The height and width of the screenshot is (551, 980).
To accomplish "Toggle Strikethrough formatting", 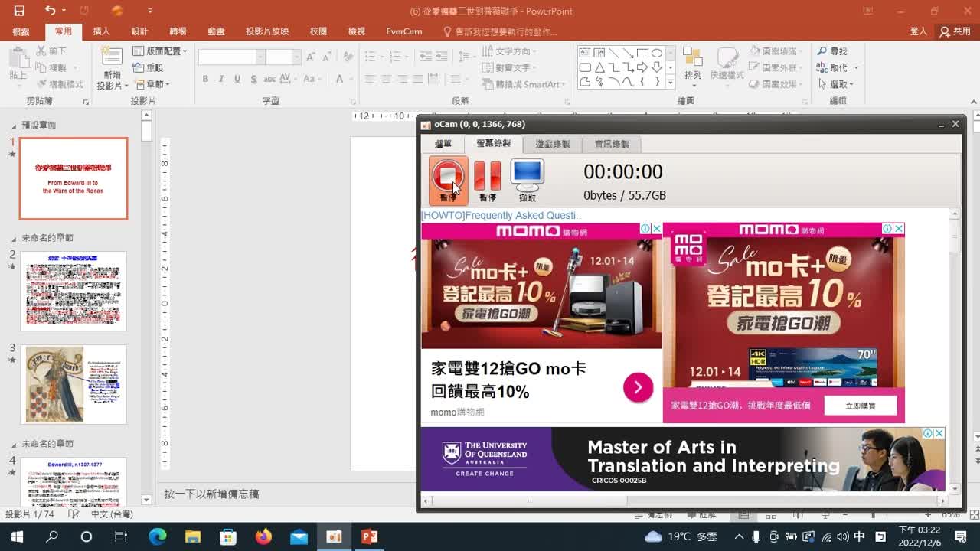I will click(x=270, y=79).
